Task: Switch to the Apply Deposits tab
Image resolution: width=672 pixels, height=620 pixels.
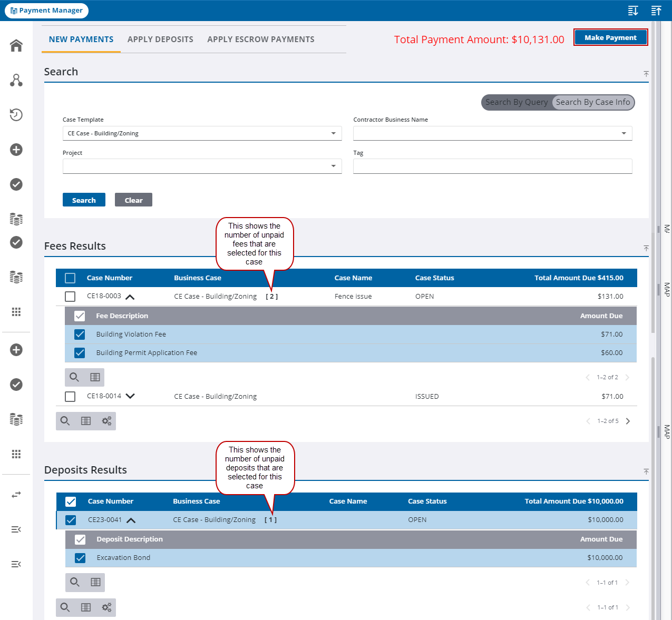Action: [160, 39]
